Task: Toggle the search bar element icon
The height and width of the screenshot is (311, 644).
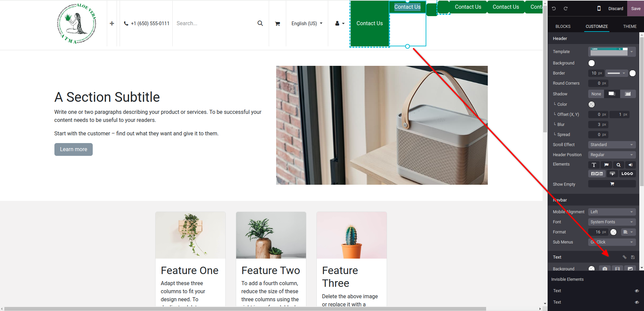Action: click(x=618, y=165)
